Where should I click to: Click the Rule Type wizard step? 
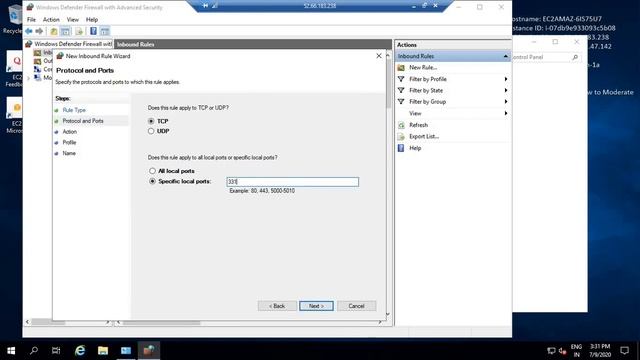(74, 110)
